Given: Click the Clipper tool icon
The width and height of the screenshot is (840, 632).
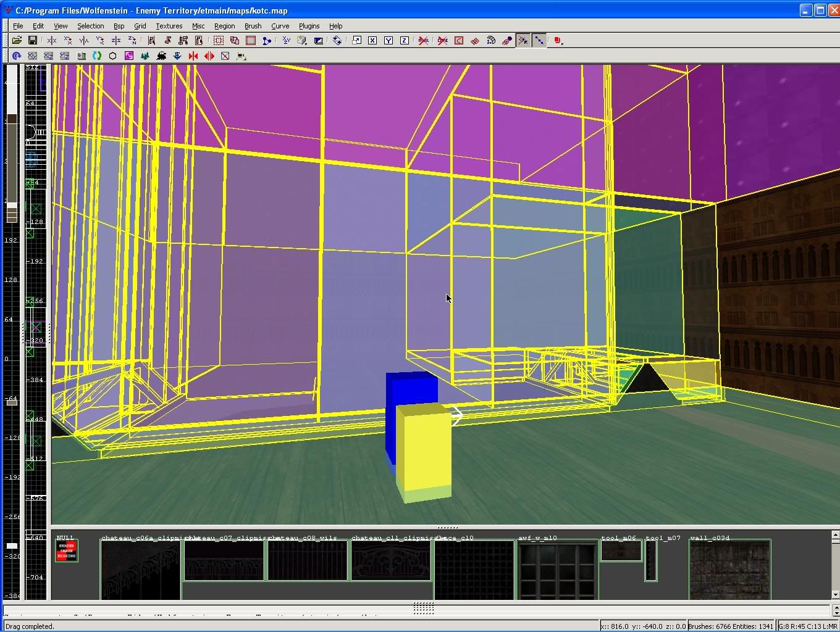Looking at the screenshot, I should pos(267,41).
